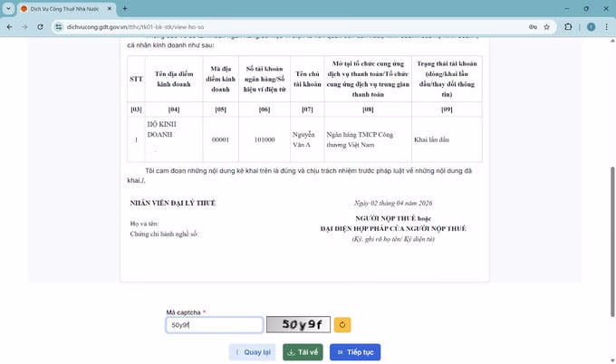Refresh the captcha image
This screenshot has height=364, width=616.
pos(342,324)
